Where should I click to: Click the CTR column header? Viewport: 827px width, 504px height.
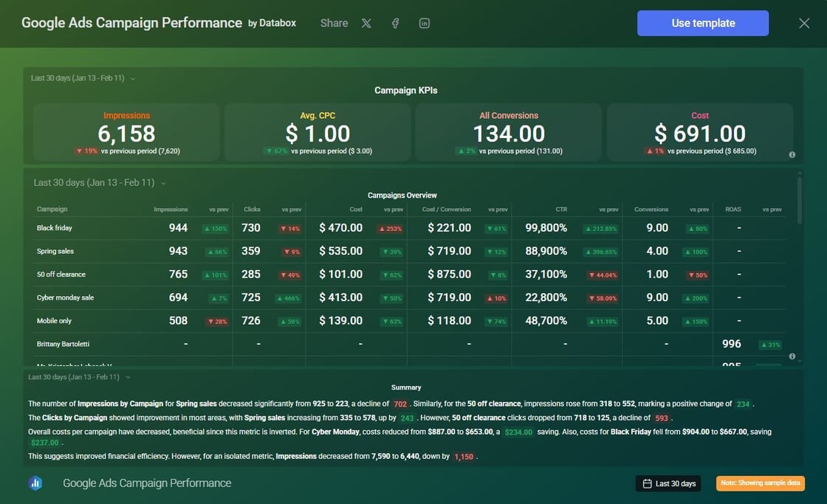(x=561, y=209)
